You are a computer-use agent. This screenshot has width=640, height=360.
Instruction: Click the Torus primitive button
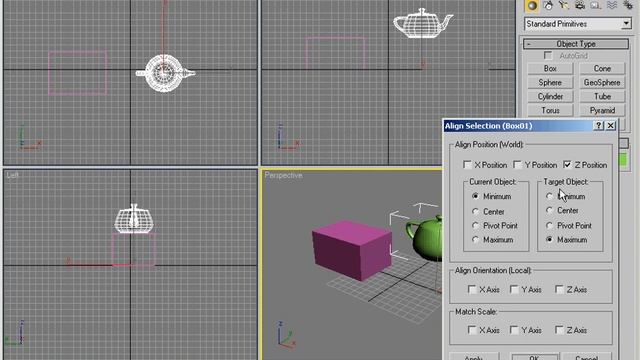click(550, 110)
